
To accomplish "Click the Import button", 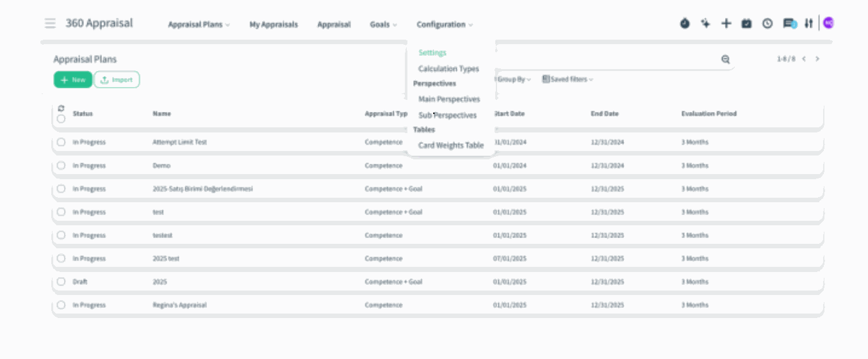I will 117,80.
